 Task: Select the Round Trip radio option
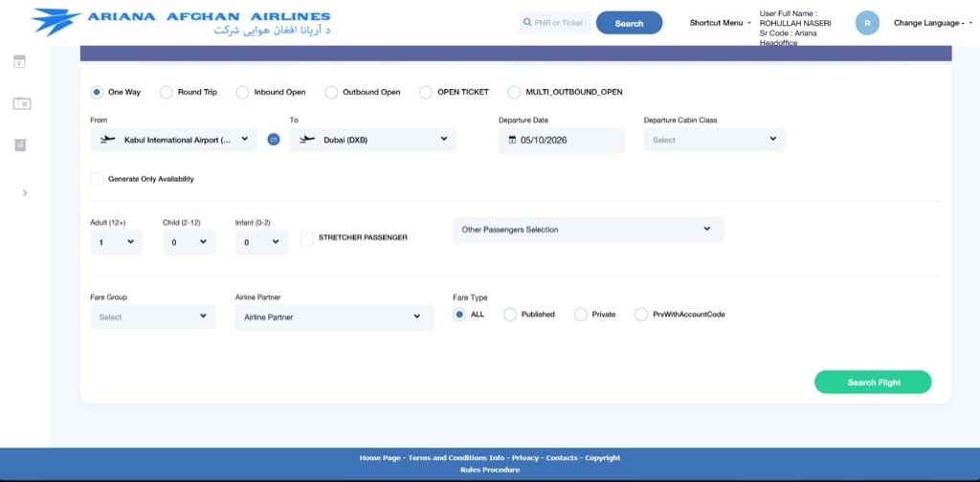pyautogui.click(x=166, y=93)
